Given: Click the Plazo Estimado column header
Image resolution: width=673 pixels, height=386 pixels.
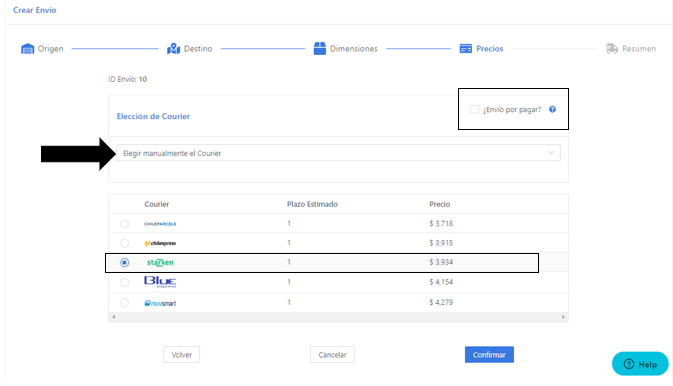Looking at the screenshot, I should point(312,204).
